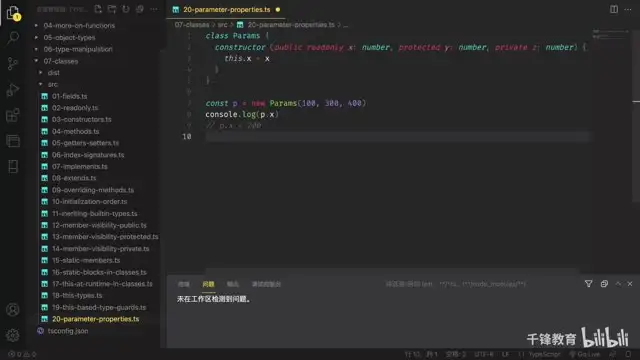Image resolution: width=640 pixels, height=360 pixels.
Task: Open the 调试控制台 debug console tab
Action: [x=266, y=284]
